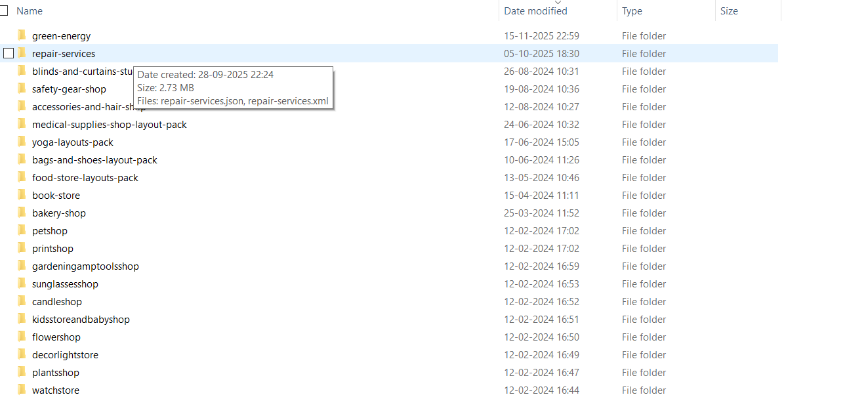Select the food-store-layouts-pack folder name
Viewport: 868px width, 418px height.
pyautogui.click(x=85, y=178)
